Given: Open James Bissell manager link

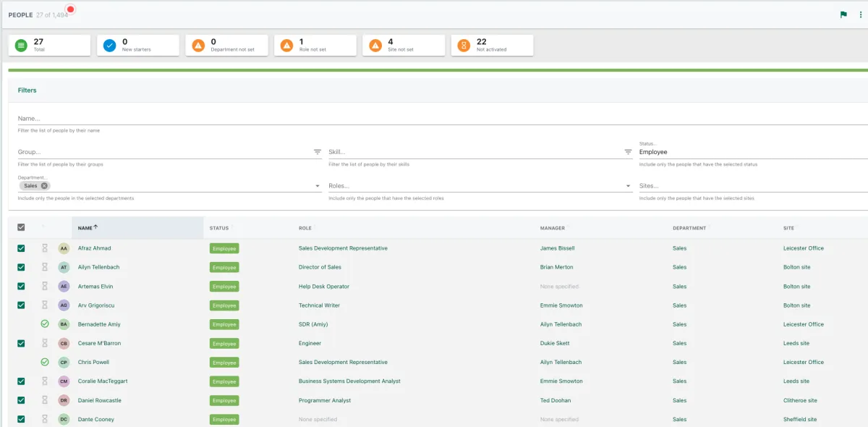Looking at the screenshot, I should click(557, 248).
